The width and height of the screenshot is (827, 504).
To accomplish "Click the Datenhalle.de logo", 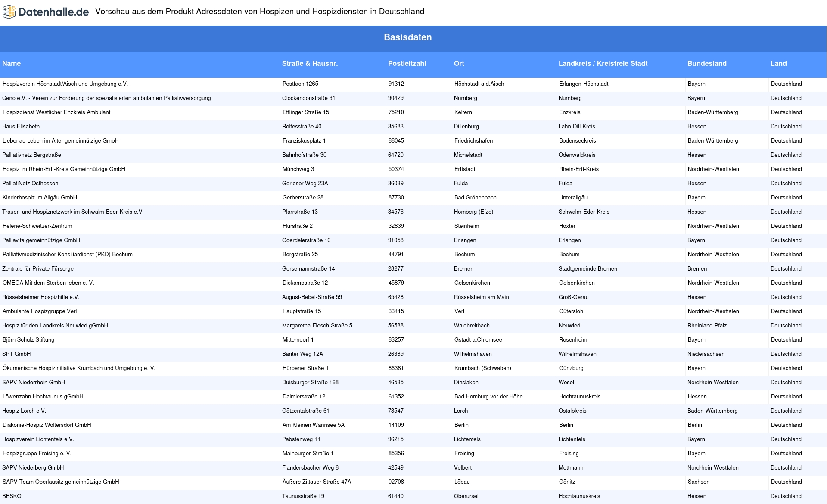I will click(x=46, y=12).
